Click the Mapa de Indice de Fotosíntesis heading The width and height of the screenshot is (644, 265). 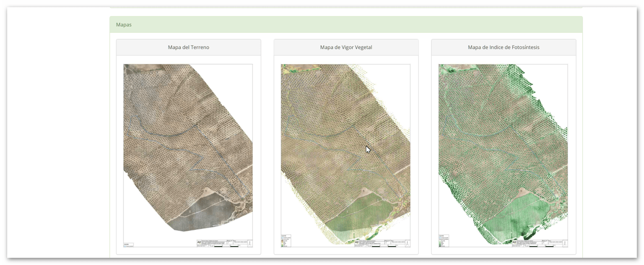(x=504, y=47)
